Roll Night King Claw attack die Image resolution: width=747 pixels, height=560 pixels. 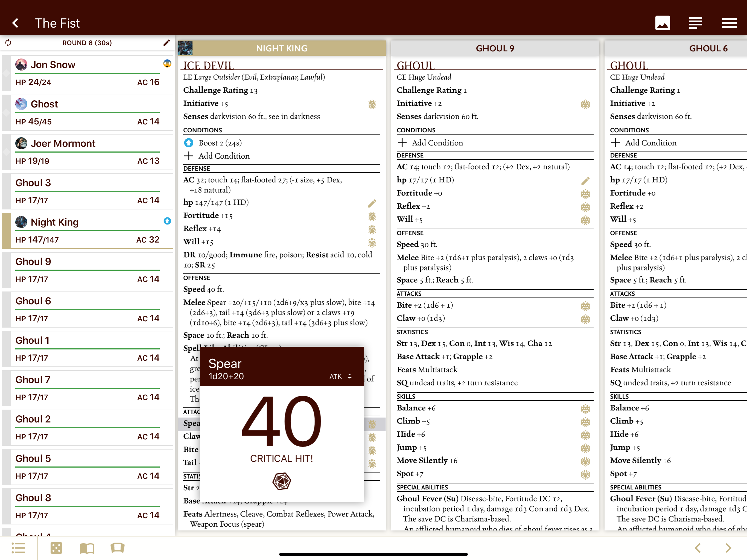pos(372,437)
